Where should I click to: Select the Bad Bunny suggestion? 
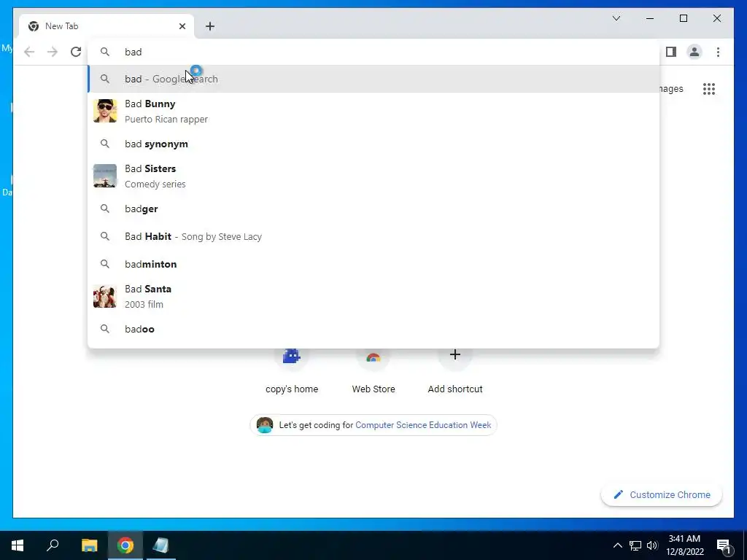373,111
